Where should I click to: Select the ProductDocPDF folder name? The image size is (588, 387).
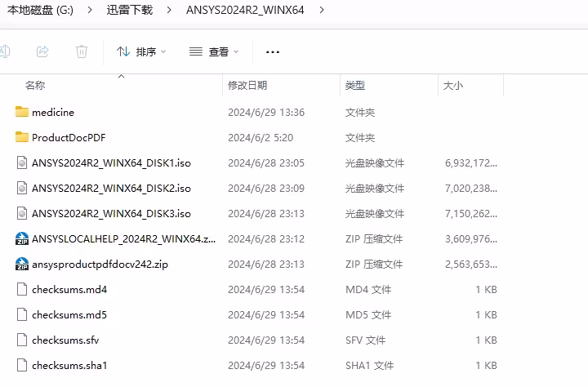[x=69, y=138]
